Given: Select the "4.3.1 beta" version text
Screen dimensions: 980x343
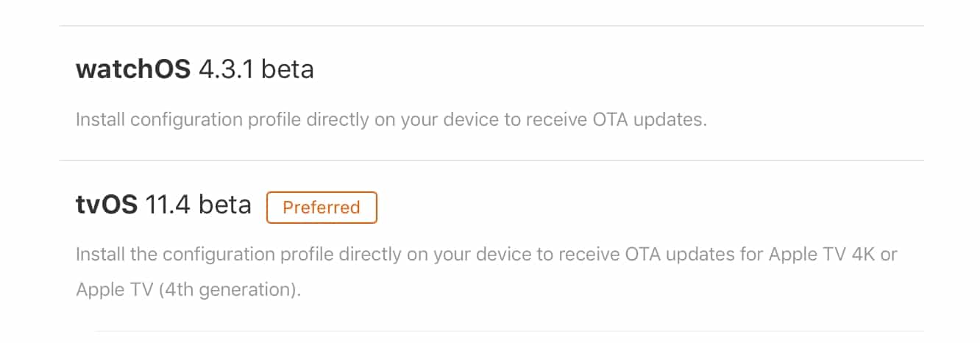Looking at the screenshot, I should (257, 69).
